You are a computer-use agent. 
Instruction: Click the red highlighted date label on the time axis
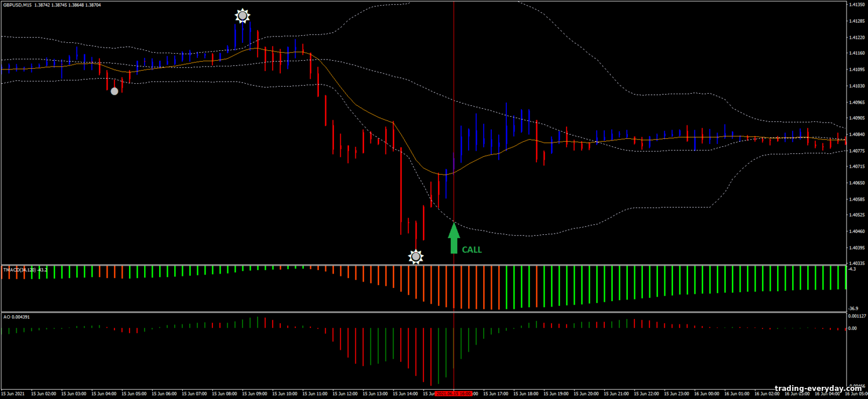click(454, 393)
